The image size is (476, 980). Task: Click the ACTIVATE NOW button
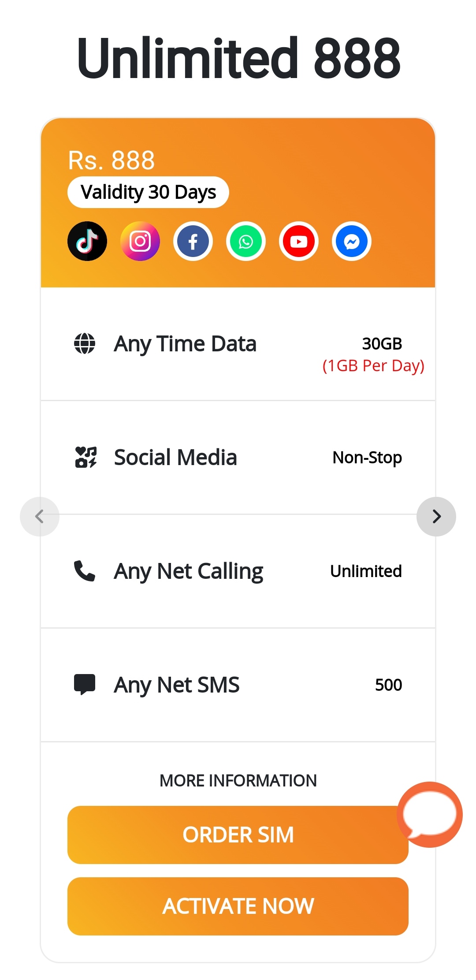238,906
